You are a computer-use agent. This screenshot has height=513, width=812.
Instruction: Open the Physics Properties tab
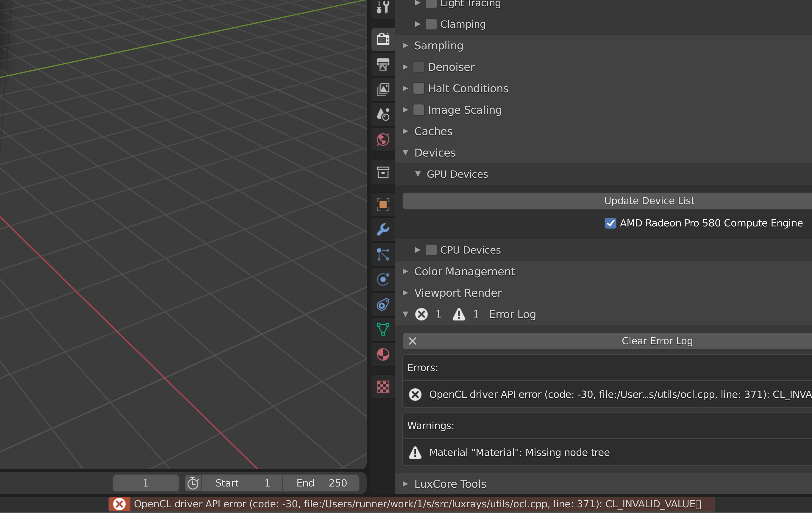(383, 279)
